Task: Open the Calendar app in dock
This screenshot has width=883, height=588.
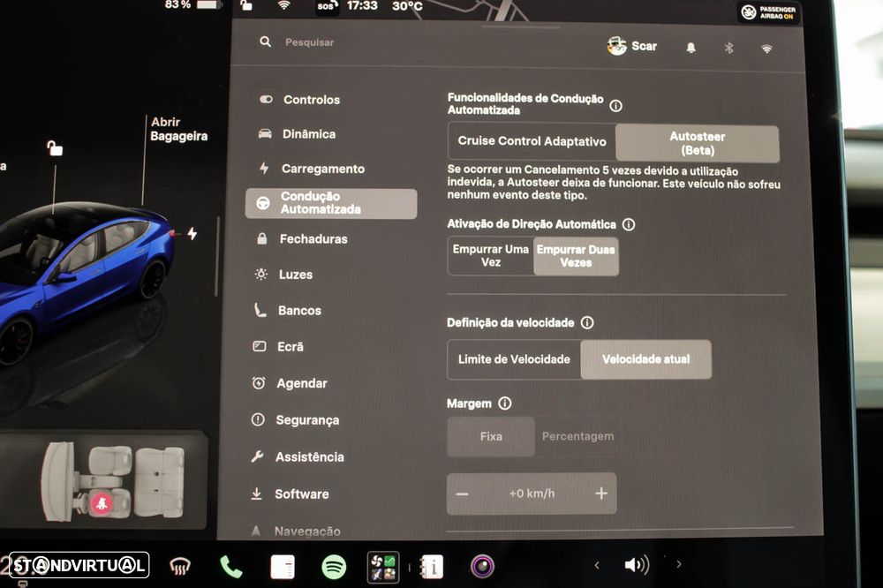Action: pos(283,567)
